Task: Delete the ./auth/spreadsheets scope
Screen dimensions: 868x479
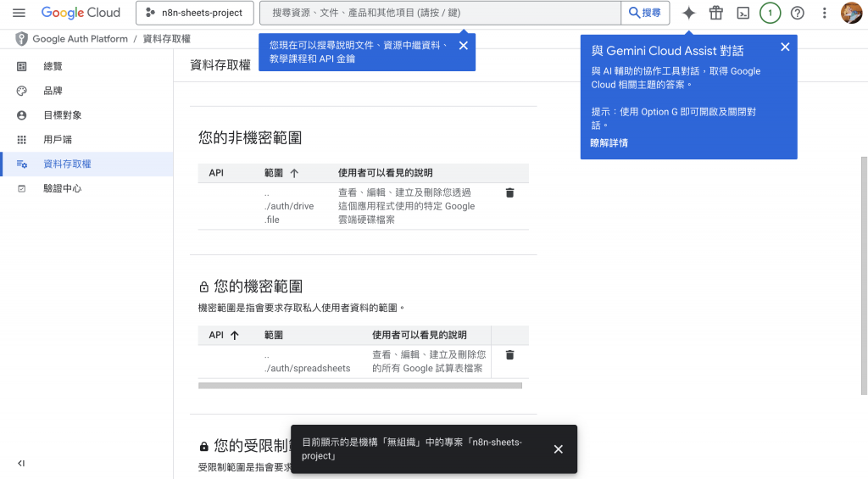Action: tap(509, 355)
